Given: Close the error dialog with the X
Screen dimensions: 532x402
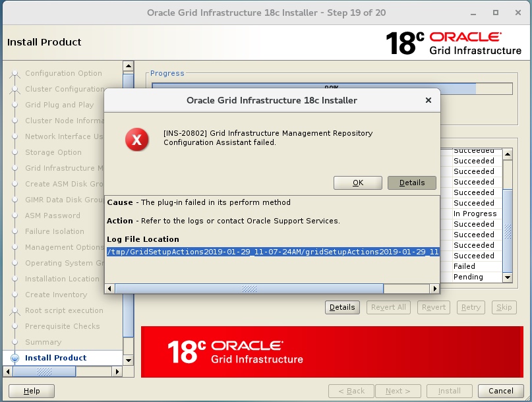Looking at the screenshot, I should [429, 100].
